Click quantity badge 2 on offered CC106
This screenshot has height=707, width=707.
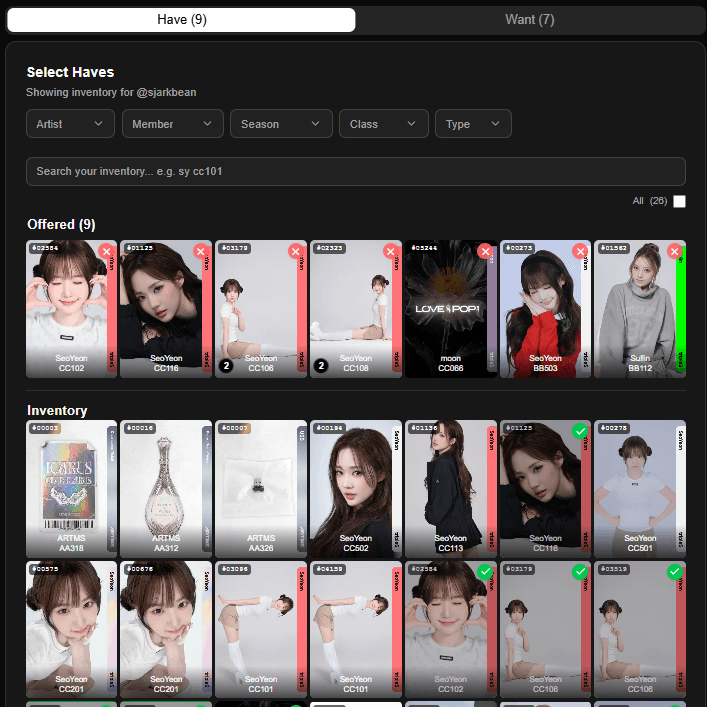click(x=226, y=366)
